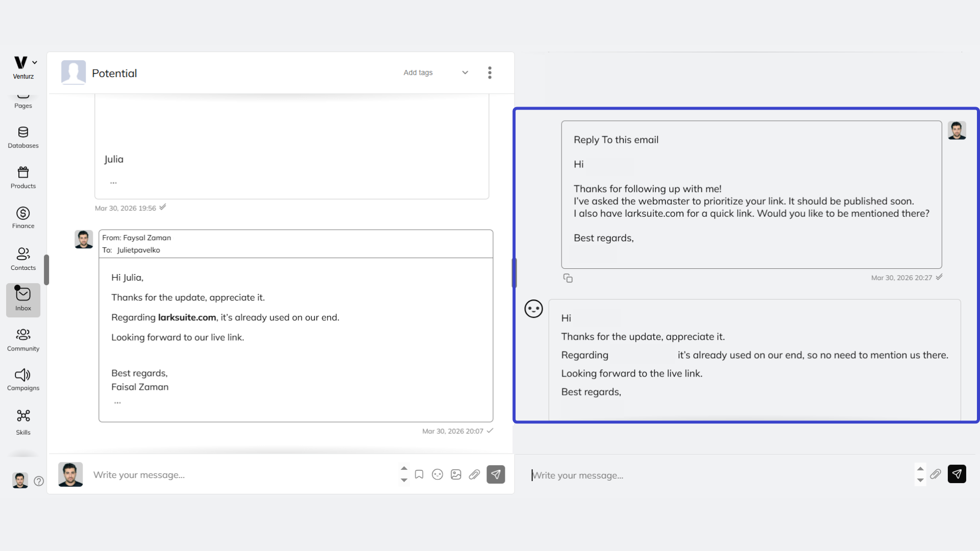Open the emoji picker in the message toolbar
Viewport: 980px width, 551px height.
(x=437, y=474)
